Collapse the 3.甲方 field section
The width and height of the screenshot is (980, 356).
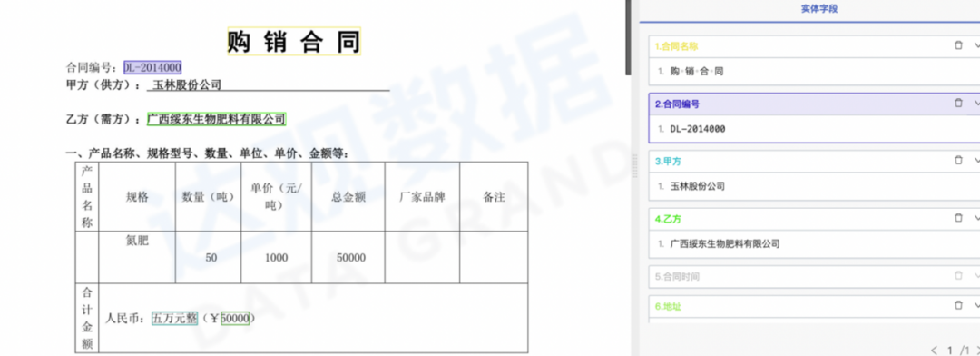click(x=976, y=161)
